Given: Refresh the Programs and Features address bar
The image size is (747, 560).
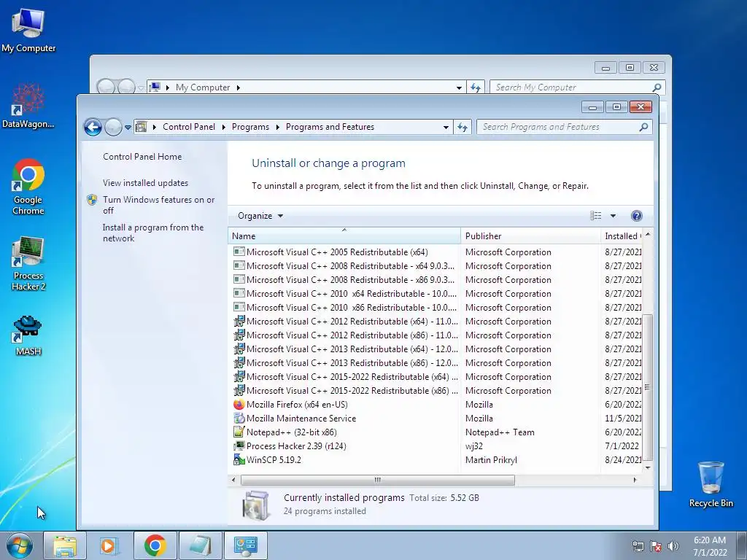Looking at the screenshot, I should click(462, 127).
